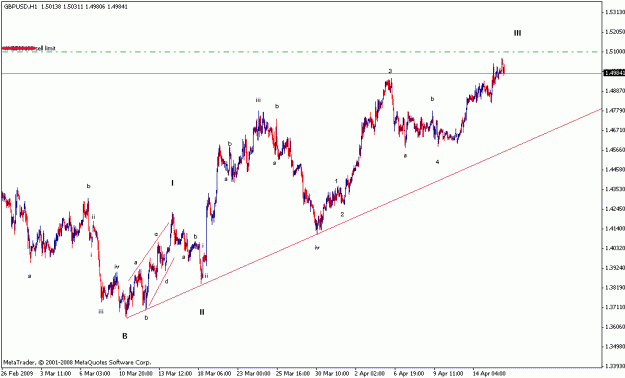Click the '6 Mar 03:00' time label
Screen dimensions: 625x378
(95, 374)
